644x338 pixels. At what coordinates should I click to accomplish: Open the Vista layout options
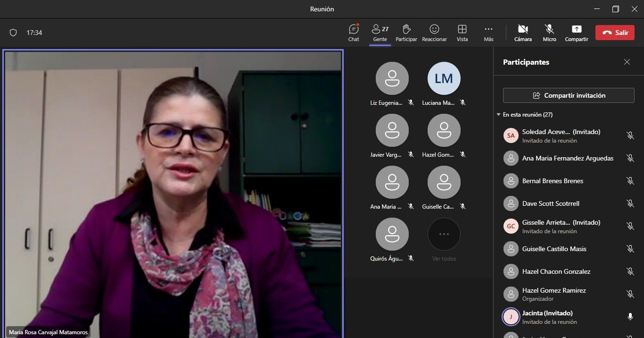click(x=462, y=32)
